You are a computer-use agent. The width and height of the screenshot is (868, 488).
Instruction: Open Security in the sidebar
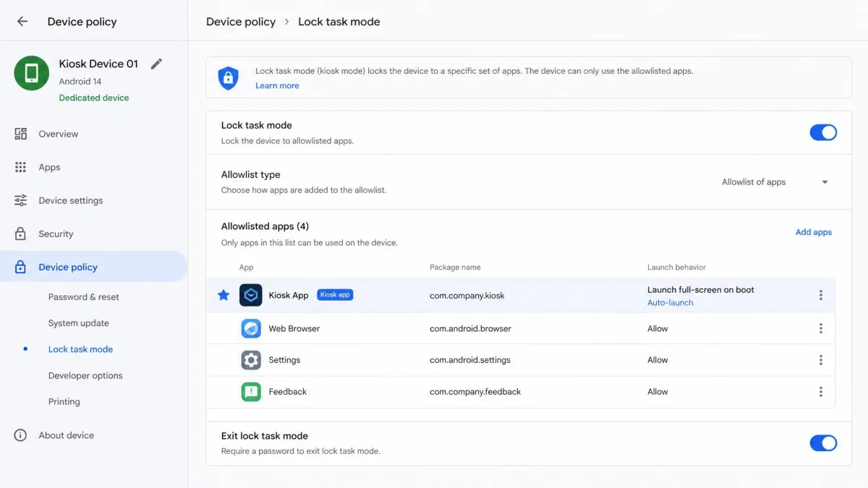[94, 234]
